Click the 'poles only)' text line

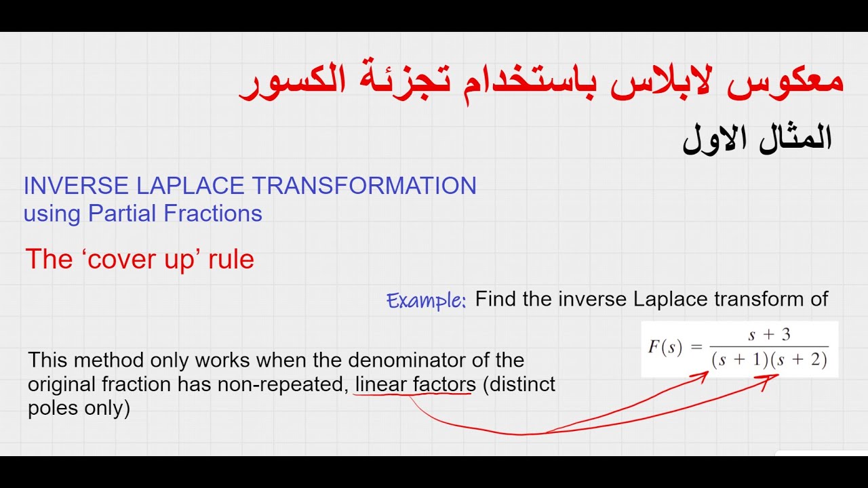tap(79, 409)
